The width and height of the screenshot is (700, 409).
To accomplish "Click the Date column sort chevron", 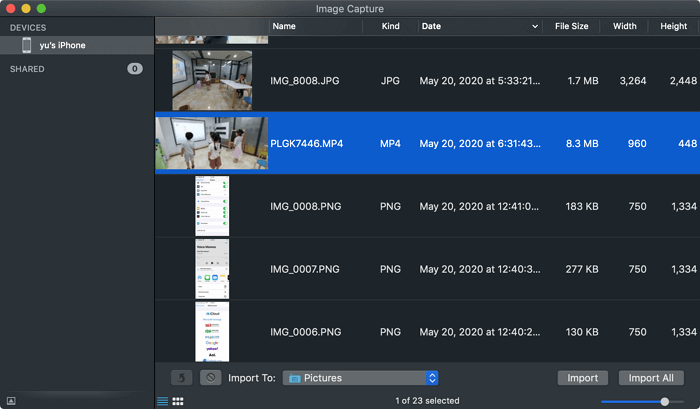I will 534,26.
